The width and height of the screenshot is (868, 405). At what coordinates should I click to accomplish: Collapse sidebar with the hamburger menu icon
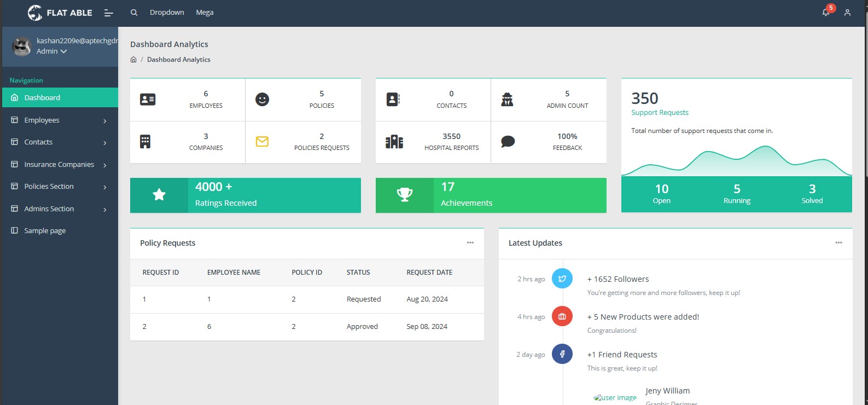(x=109, y=13)
